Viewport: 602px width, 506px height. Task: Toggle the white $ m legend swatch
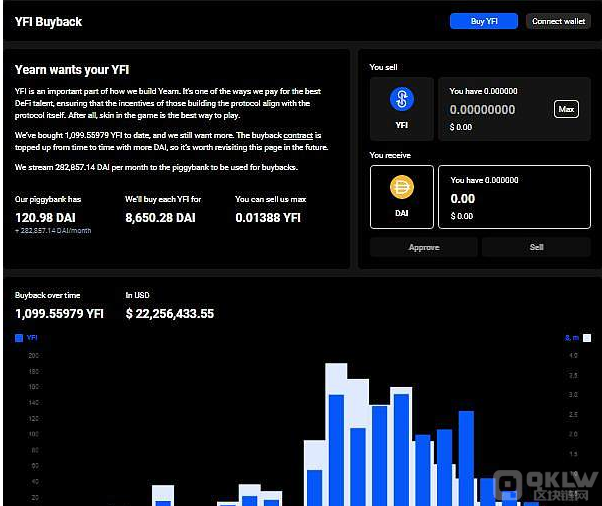587,338
